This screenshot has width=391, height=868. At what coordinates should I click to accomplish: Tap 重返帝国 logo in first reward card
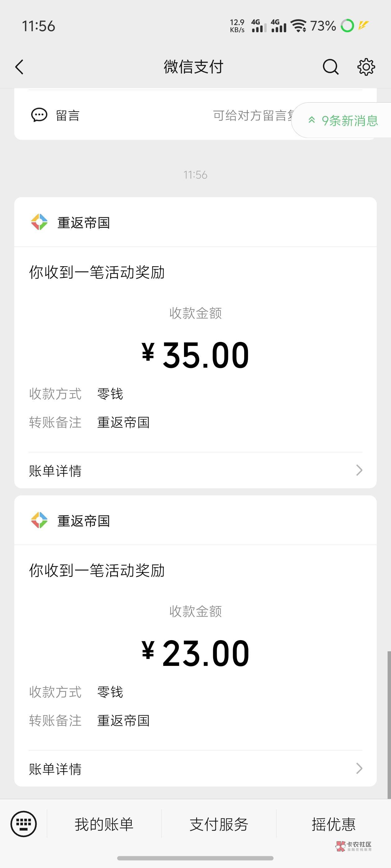39,222
